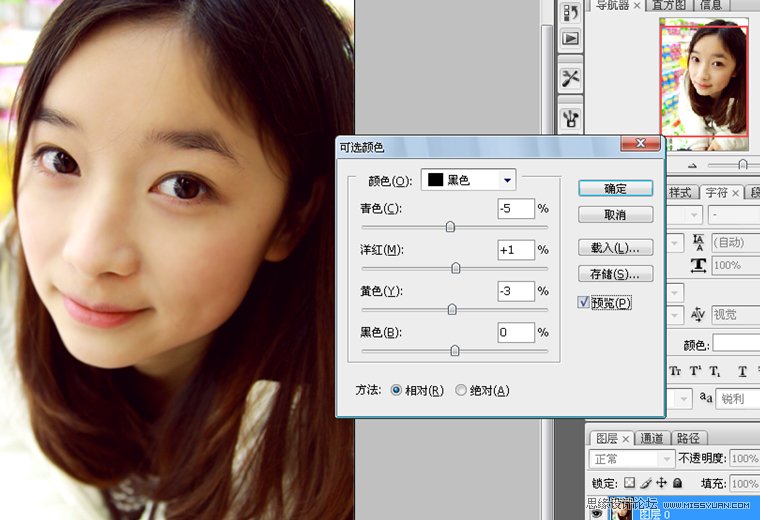Screen dimensions: 760x520
Task: Toggle Small Caps (Tr) text style
Action: click(x=675, y=371)
